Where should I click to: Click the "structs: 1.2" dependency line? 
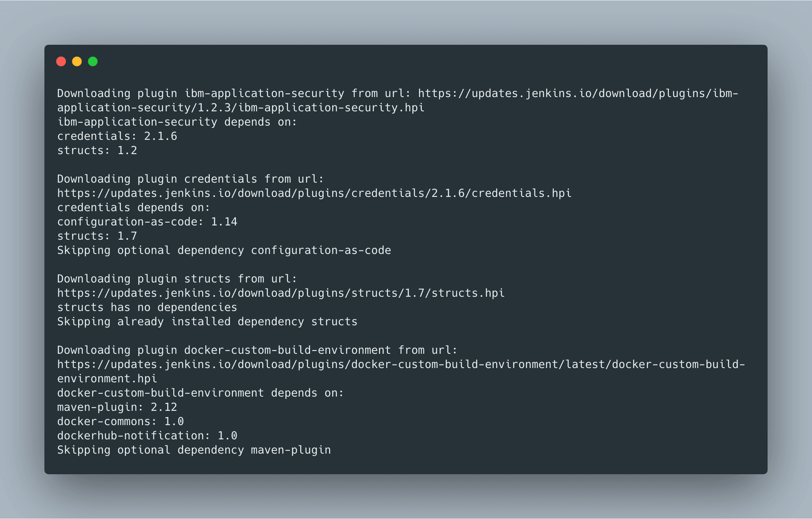pos(97,151)
